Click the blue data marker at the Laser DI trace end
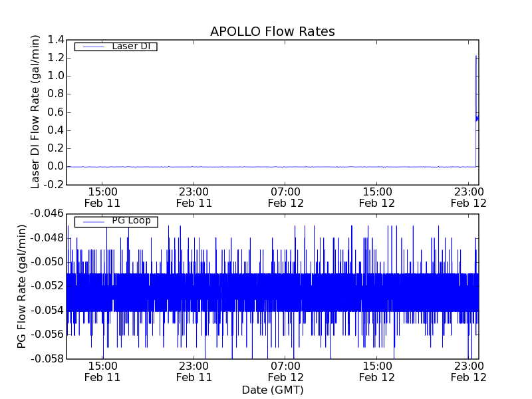 [477, 118]
